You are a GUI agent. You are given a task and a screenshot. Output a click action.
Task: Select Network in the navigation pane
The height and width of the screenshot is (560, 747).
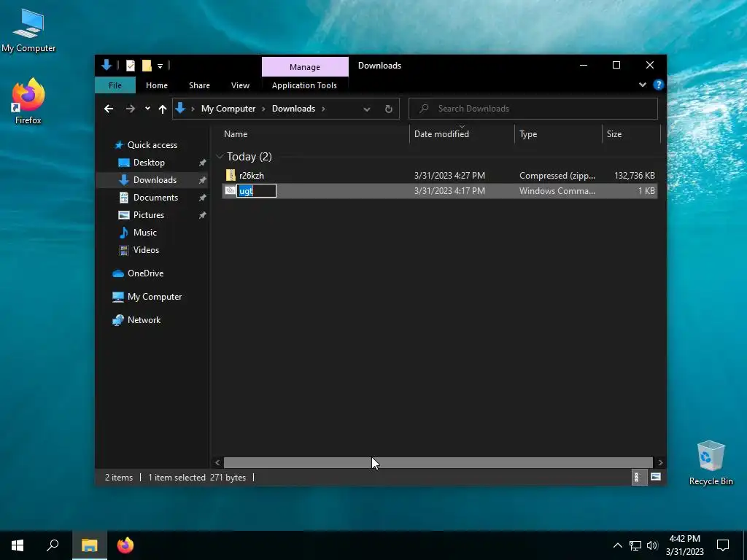(x=144, y=320)
